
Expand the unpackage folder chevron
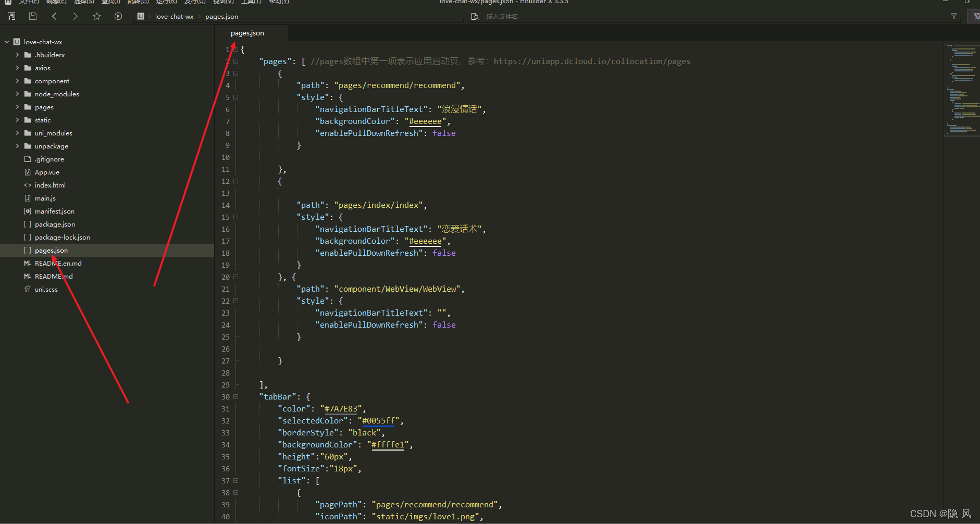(x=17, y=146)
